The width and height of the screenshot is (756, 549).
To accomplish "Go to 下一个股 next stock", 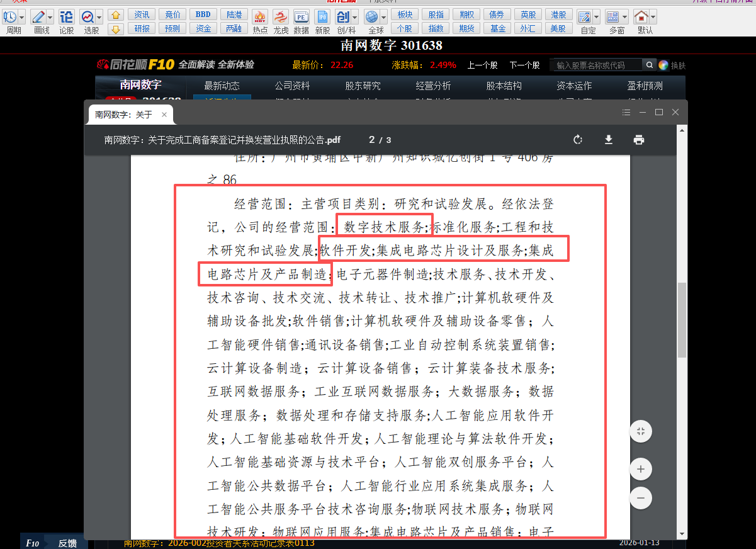I will pos(524,65).
